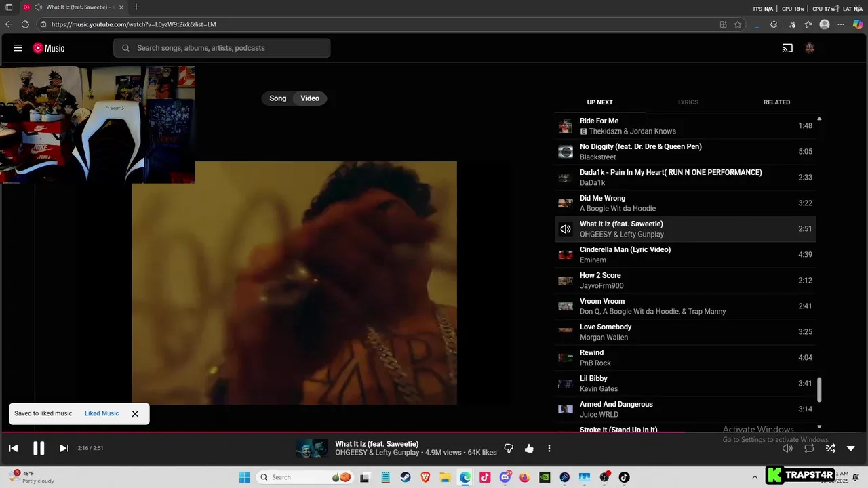Click the queue scrollbar up arrow
The width and height of the screenshot is (868, 488).
819,119
